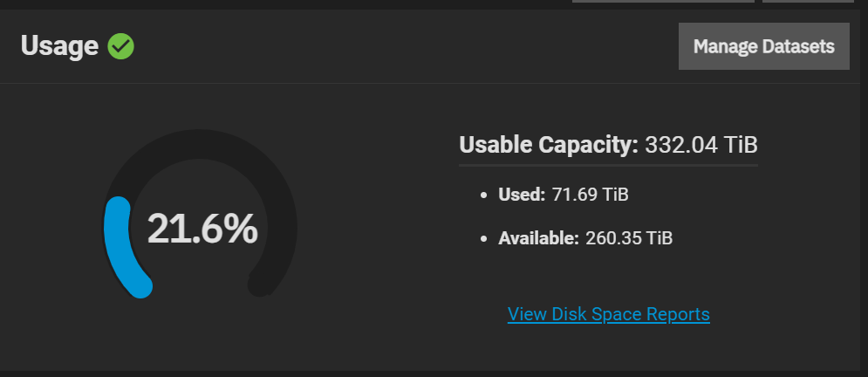868x377 pixels.
Task: Click the wide partial button above Manage Datasets
Action: click(x=663, y=1)
